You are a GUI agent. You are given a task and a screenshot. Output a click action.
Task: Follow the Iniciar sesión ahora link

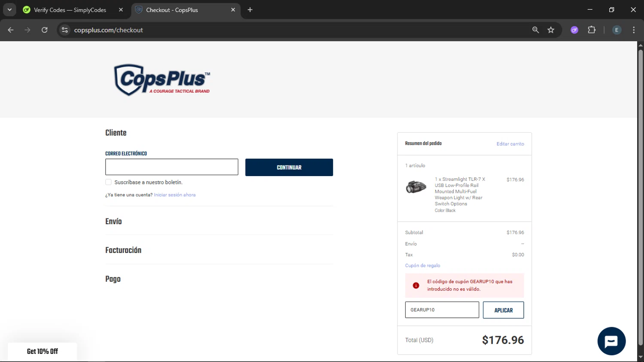pyautogui.click(x=175, y=195)
